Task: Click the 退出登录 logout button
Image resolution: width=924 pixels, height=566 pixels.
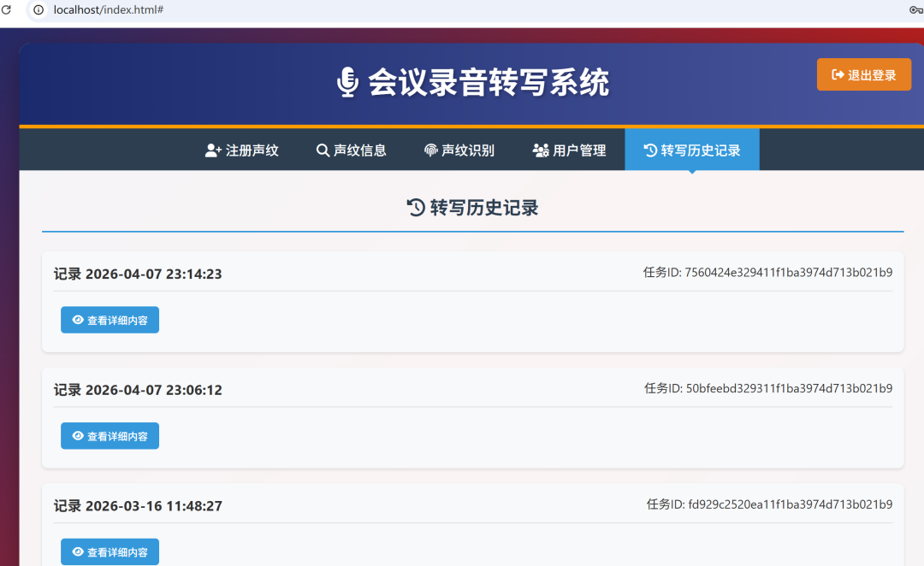Action: pos(864,74)
